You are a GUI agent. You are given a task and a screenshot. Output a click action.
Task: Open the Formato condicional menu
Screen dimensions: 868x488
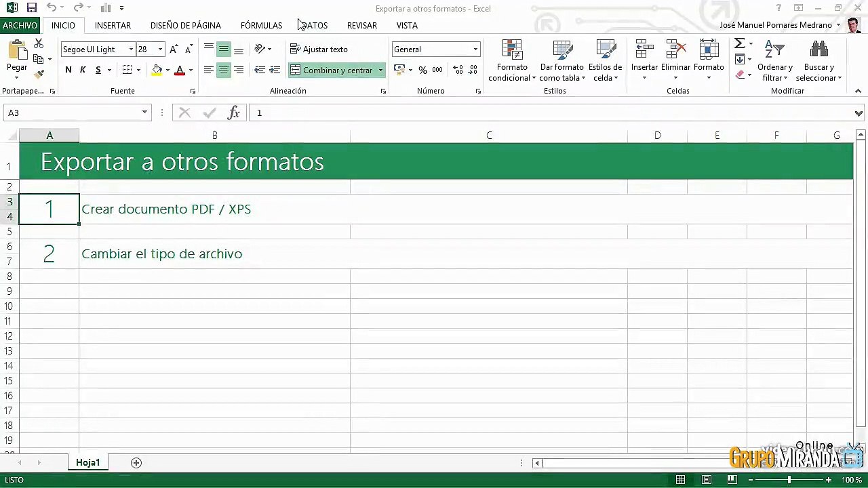pyautogui.click(x=512, y=61)
